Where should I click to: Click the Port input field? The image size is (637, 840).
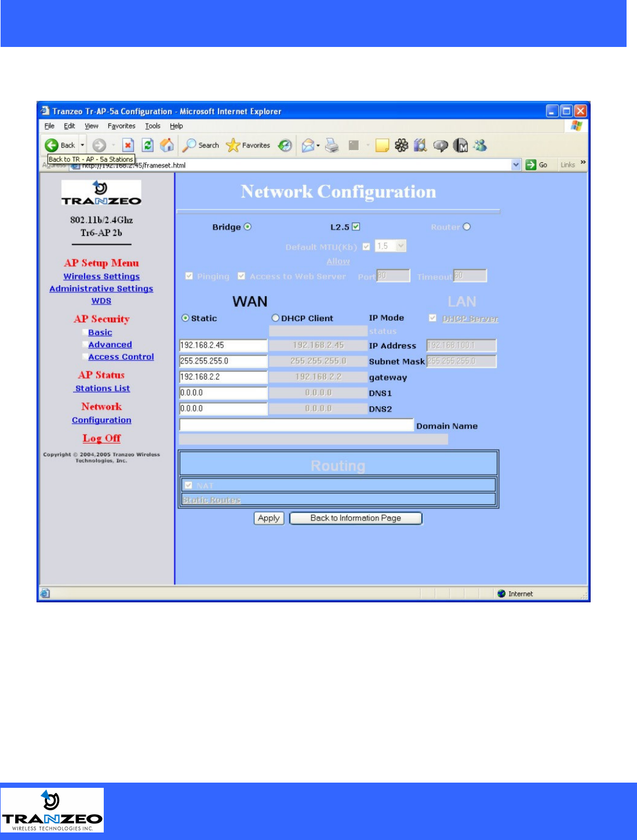pyautogui.click(x=393, y=275)
